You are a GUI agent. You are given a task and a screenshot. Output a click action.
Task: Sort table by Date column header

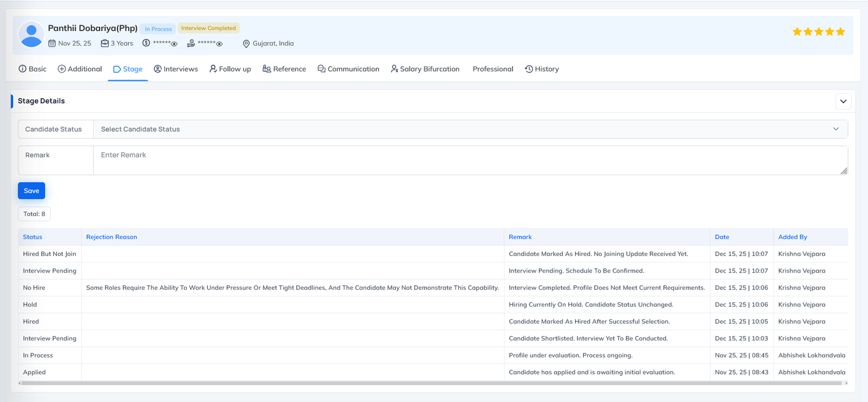722,237
